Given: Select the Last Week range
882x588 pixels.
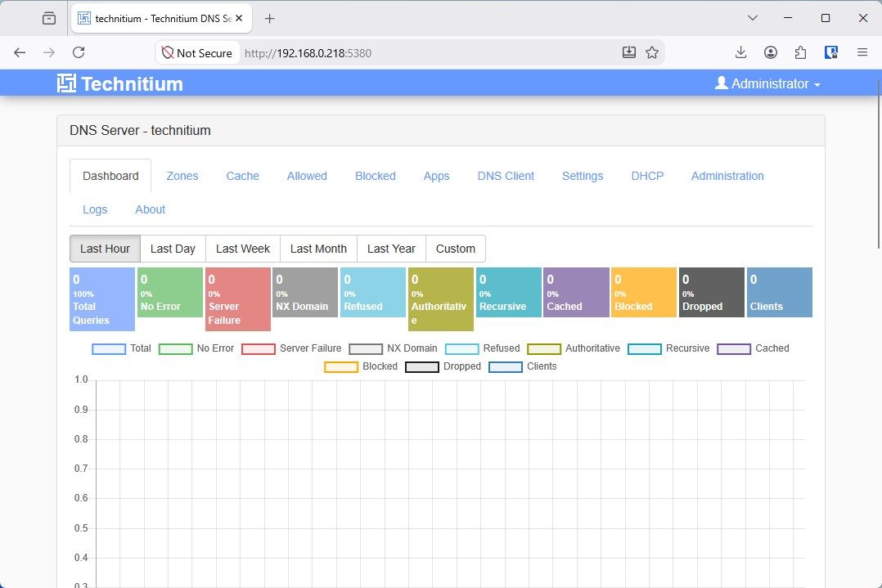Looking at the screenshot, I should (243, 249).
